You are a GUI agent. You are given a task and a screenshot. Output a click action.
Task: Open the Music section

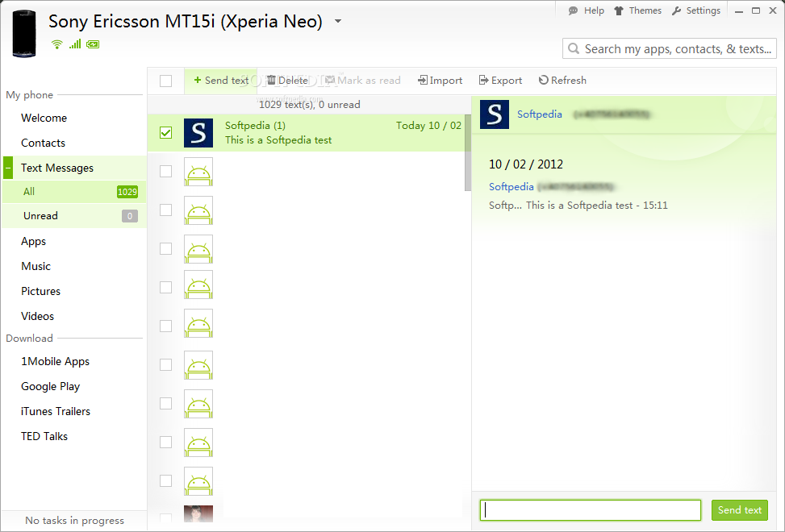click(x=35, y=266)
